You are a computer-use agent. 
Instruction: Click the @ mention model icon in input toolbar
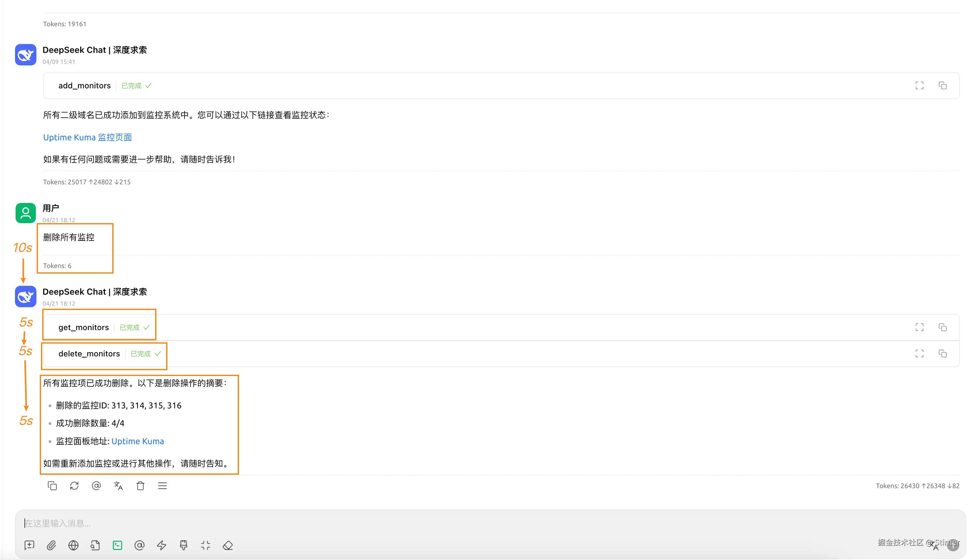pyautogui.click(x=139, y=545)
